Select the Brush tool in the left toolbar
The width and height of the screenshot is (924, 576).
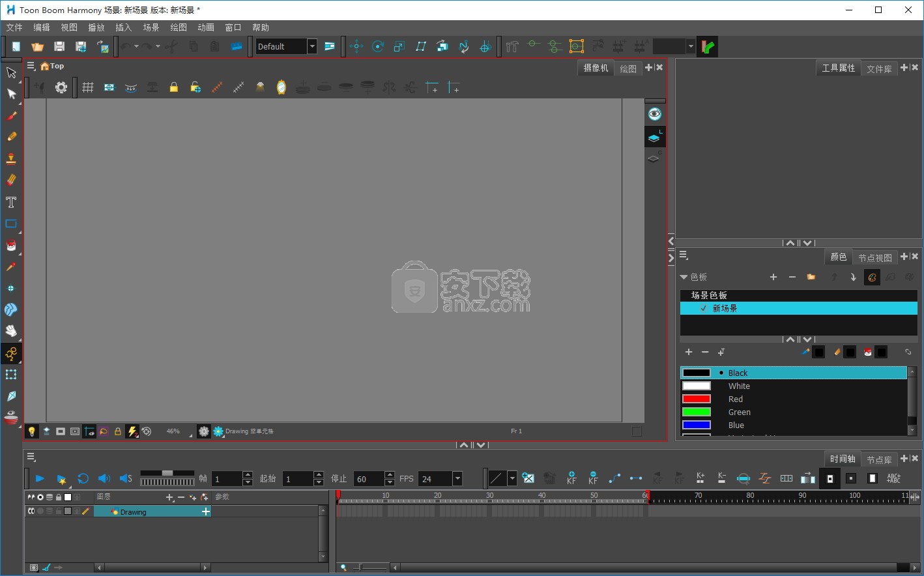(x=11, y=116)
